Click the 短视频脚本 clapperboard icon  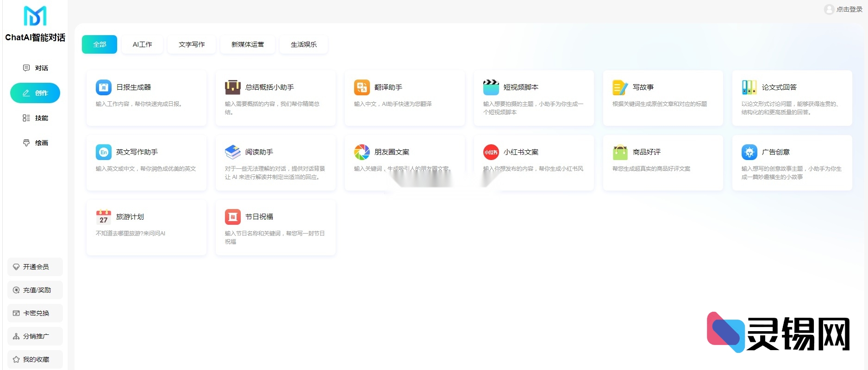pos(491,87)
